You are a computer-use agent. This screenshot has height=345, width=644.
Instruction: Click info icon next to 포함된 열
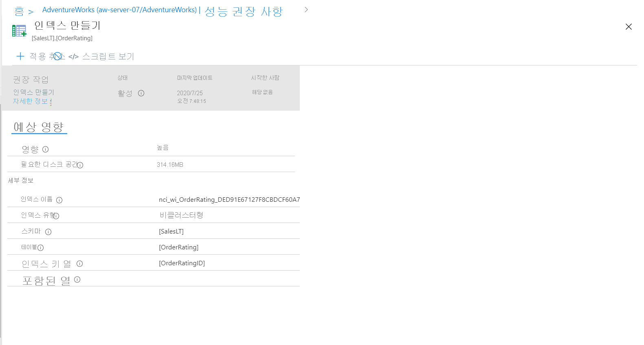click(77, 279)
